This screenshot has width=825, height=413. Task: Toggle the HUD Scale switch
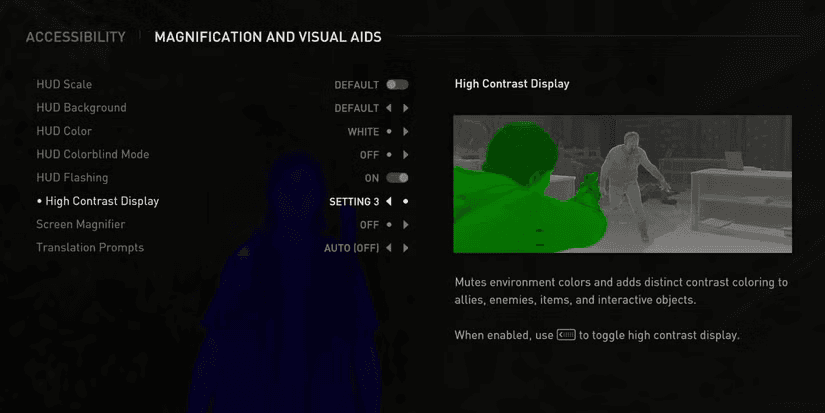[397, 85]
